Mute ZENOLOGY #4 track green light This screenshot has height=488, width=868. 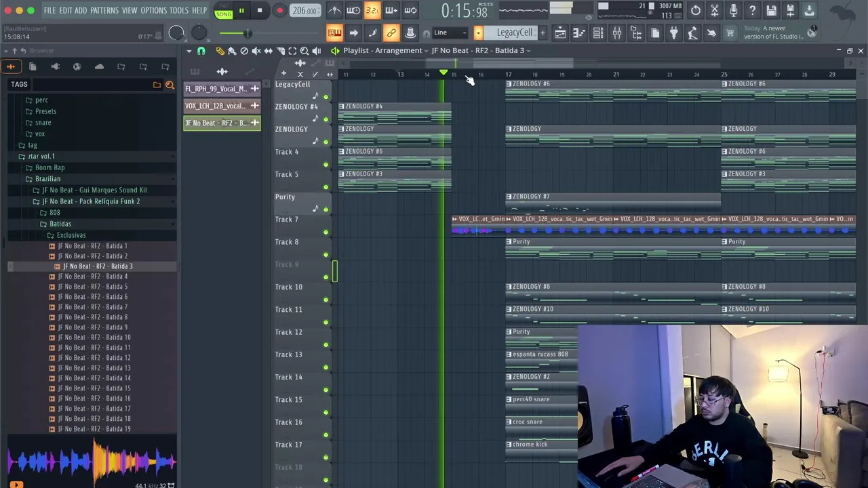[325, 119]
